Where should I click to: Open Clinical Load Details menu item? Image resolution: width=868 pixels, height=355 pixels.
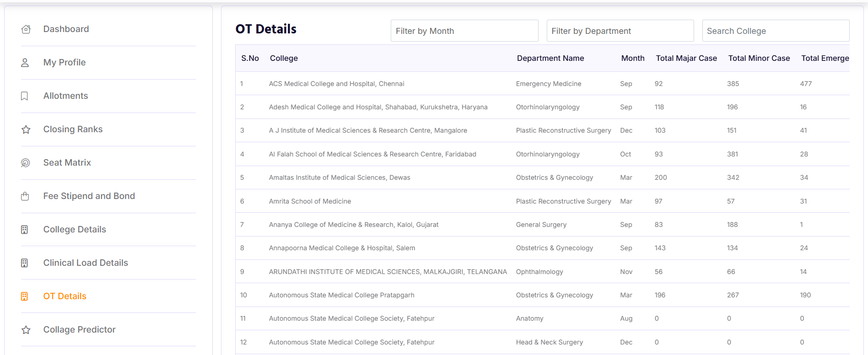[86, 263]
